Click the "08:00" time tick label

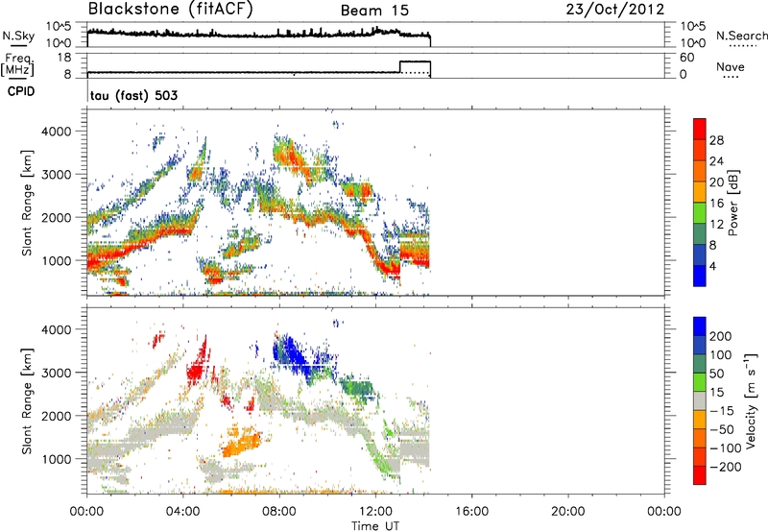[x=279, y=512]
